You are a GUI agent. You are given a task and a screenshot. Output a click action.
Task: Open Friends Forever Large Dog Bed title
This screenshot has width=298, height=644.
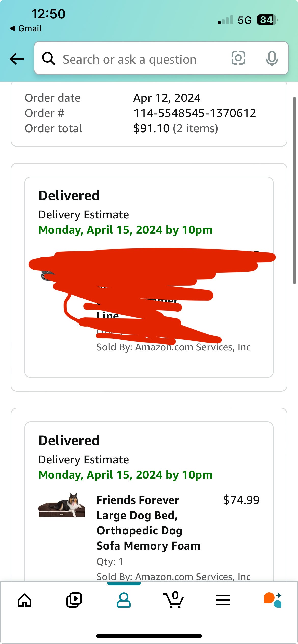pos(148,523)
